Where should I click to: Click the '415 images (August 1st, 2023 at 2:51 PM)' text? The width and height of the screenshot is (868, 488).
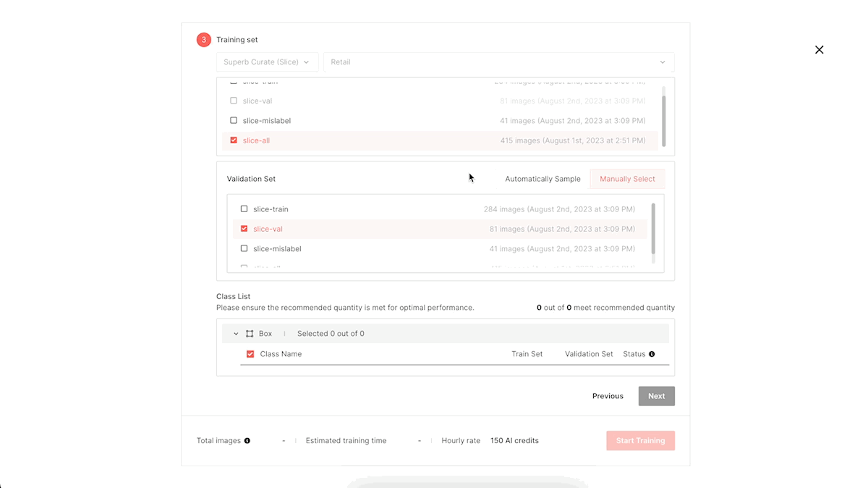[573, 140]
